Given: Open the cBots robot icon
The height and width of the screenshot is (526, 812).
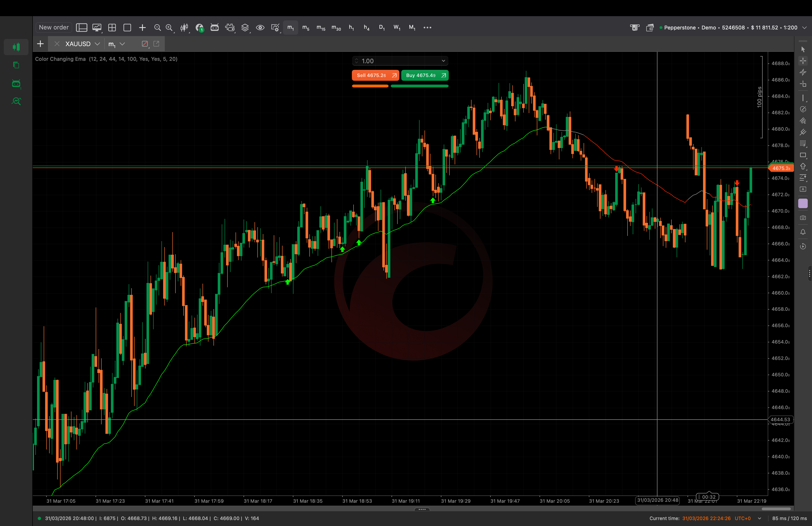Looking at the screenshot, I should tap(215, 28).
